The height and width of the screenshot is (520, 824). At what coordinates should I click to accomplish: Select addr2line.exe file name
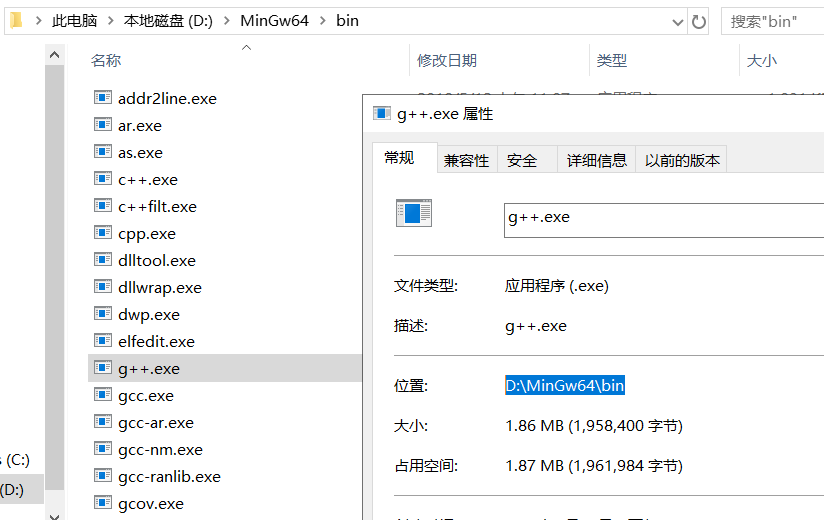(167, 99)
